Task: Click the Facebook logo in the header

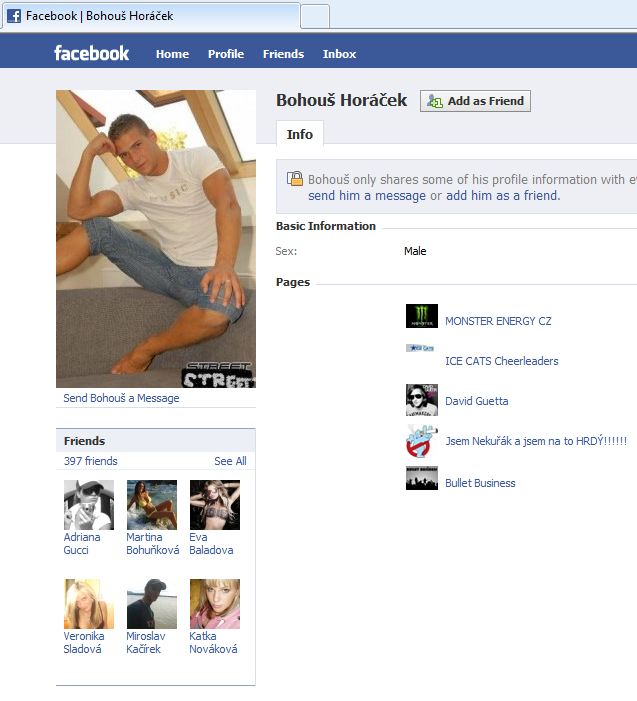Action: click(x=92, y=53)
